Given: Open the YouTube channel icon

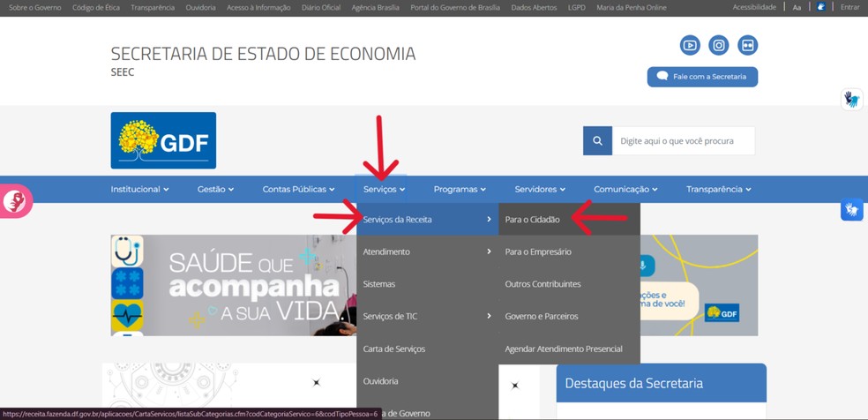Looking at the screenshot, I should tap(690, 45).
